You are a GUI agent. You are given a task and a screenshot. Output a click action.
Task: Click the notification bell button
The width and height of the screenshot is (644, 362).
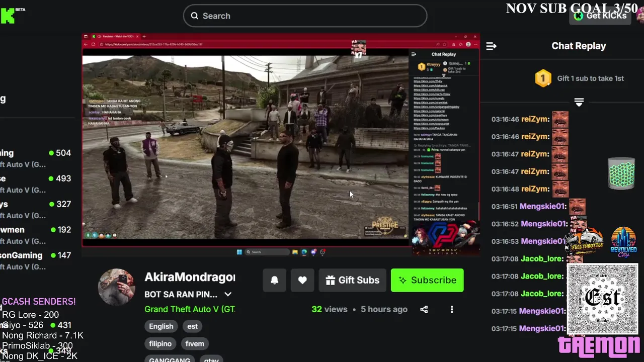tap(275, 281)
